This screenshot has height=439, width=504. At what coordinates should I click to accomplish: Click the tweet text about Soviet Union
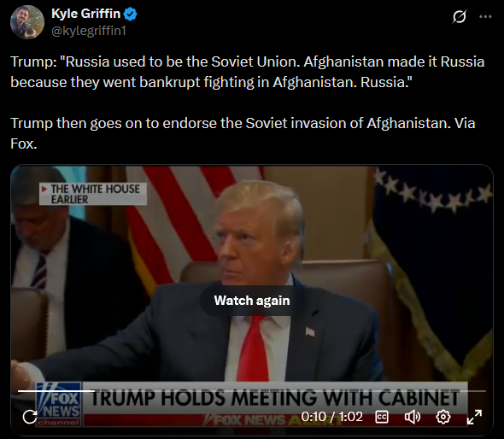click(x=247, y=72)
